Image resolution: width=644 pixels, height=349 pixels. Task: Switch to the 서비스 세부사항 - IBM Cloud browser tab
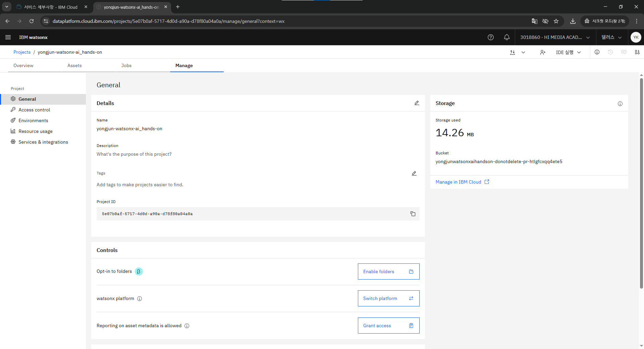(x=51, y=7)
